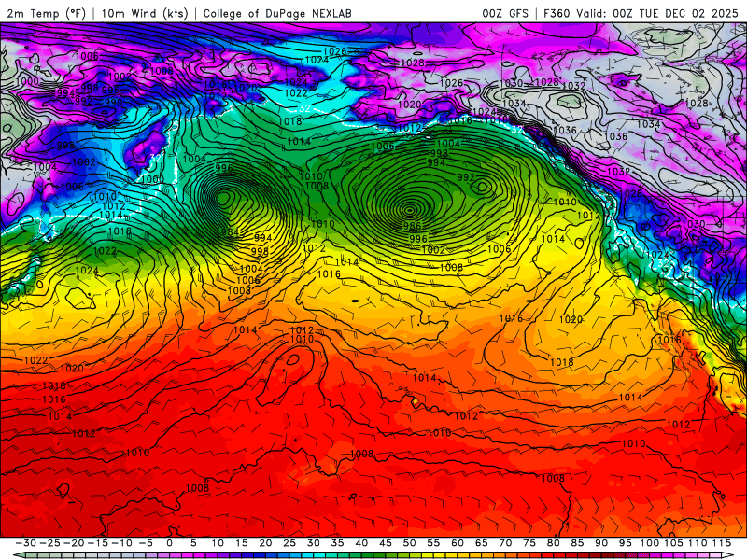The width and height of the screenshot is (747, 560).
Task: Click the 65 label on the temperature scale
Action: click(x=482, y=543)
